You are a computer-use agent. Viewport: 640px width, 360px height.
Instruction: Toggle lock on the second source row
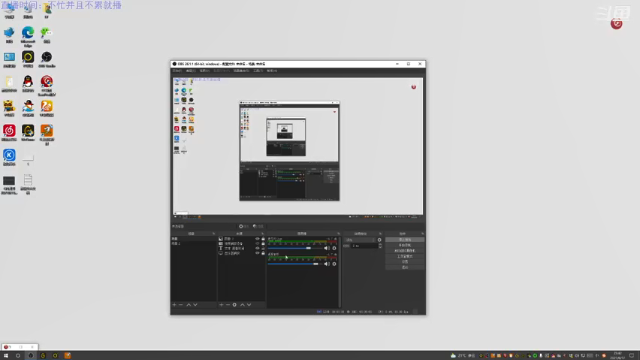tap(263, 244)
